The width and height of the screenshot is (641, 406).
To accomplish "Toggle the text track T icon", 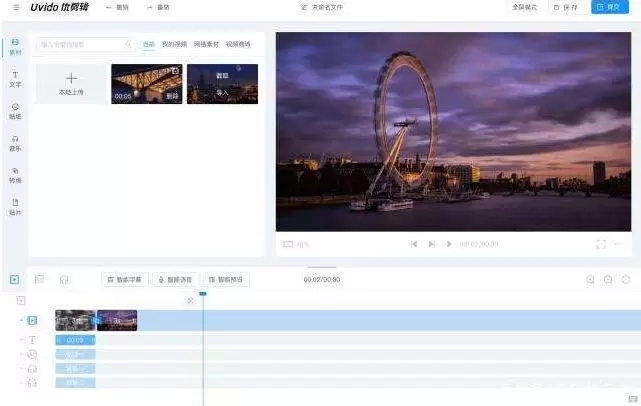I will (32, 340).
